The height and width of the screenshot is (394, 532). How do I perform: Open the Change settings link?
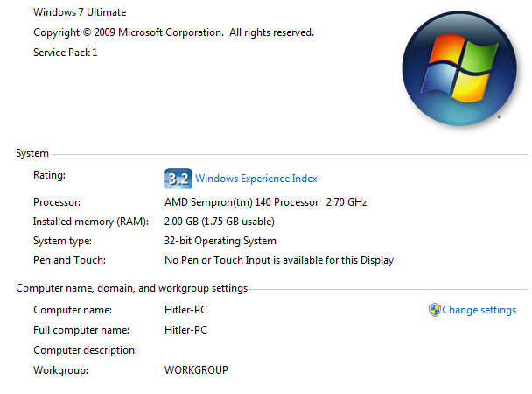pos(479,310)
